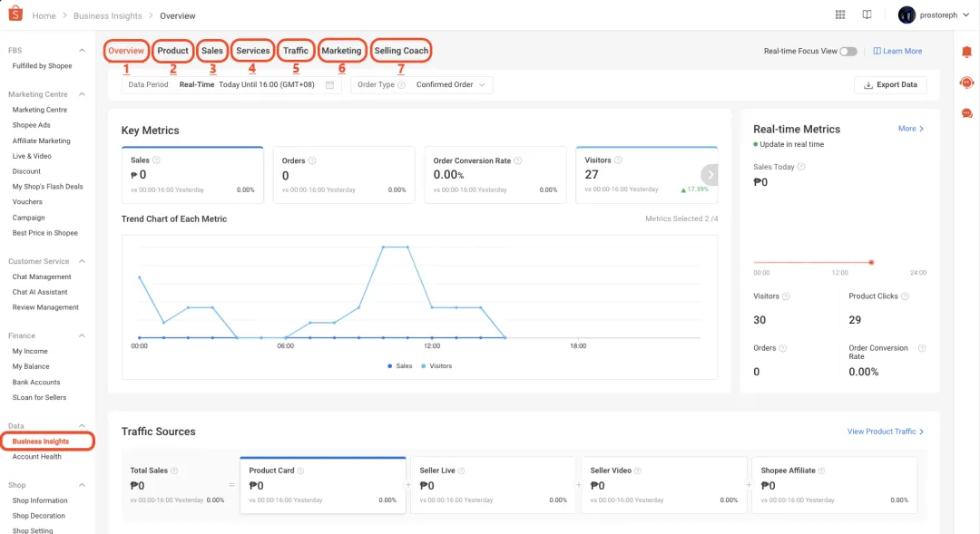The image size is (980, 534).
Task: Open View Product Traffic link
Action: pyautogui.click(x=885, y=432)
